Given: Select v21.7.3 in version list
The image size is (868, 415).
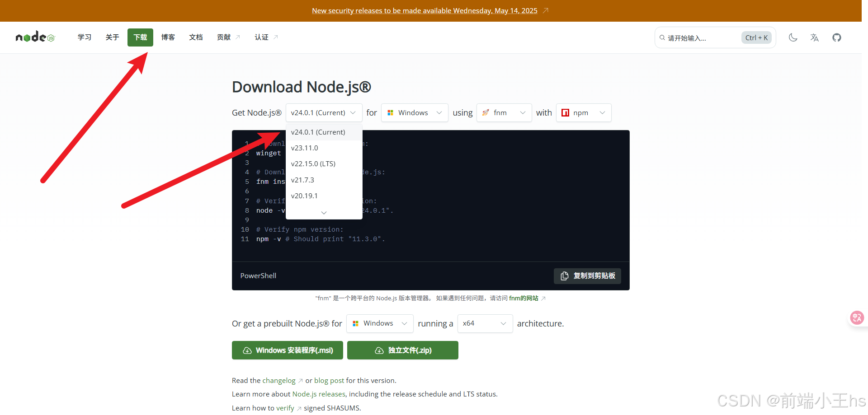Looking at the screenshot, I should pos(324,180).
